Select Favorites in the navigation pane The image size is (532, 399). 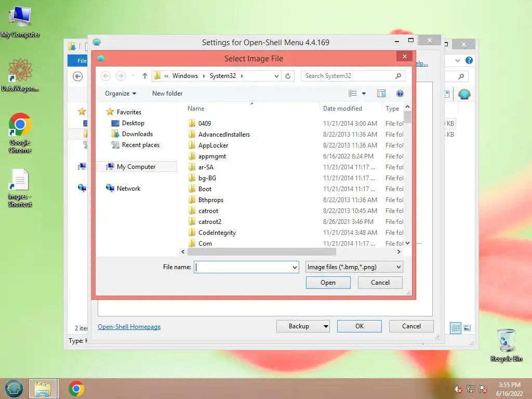pyautogui.click(x=129, y=112)
